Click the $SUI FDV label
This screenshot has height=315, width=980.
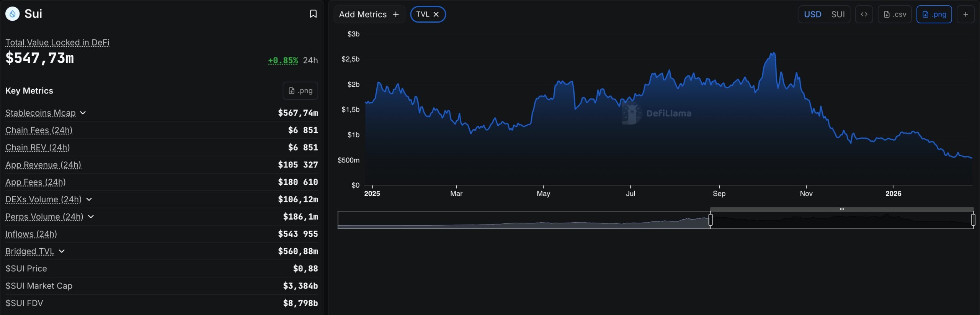click(24, 303)
